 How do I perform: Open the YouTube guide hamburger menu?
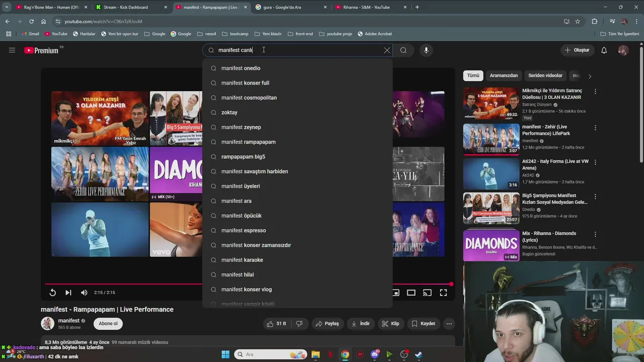pos(12,50)
